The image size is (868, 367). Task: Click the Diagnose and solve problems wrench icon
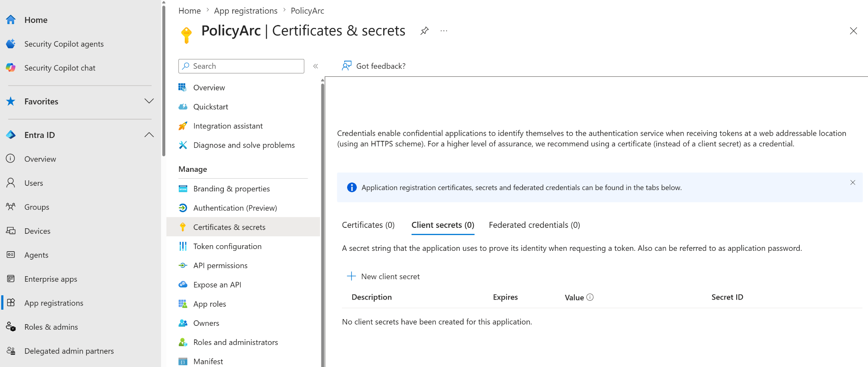183,145
